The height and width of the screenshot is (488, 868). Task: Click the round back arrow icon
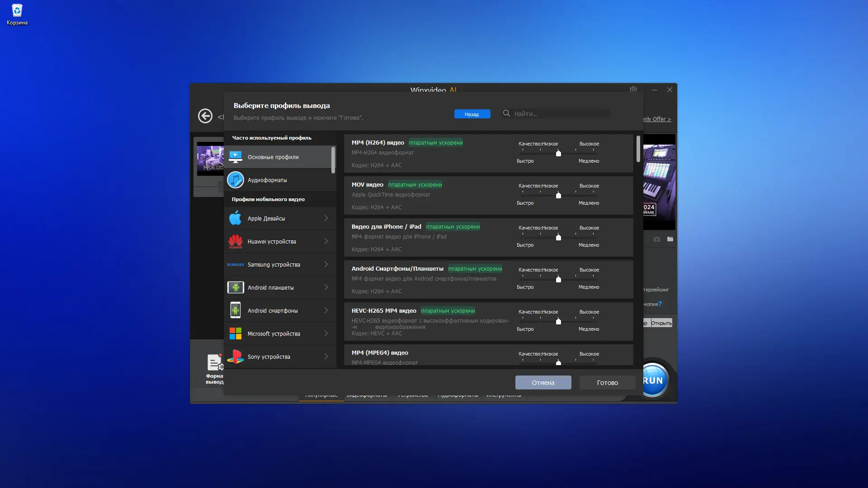tap(205, 116)
